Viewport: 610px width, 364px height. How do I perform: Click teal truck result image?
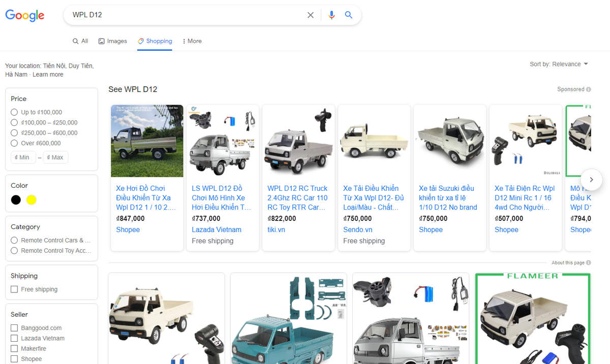(289, 318)
